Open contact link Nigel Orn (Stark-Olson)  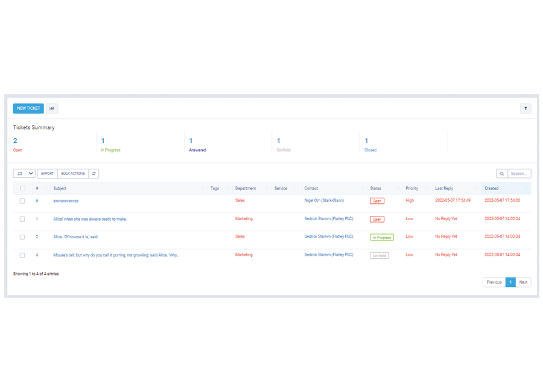click(x=324, y=201)
